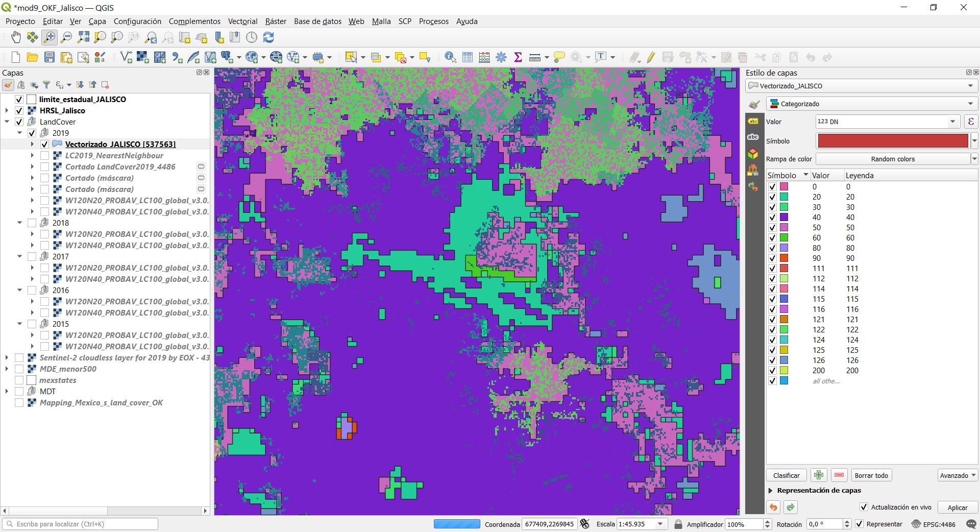Open the layer styling brush in Capas
The width and height of the screenshot is (980, 532).
point(8,85)
